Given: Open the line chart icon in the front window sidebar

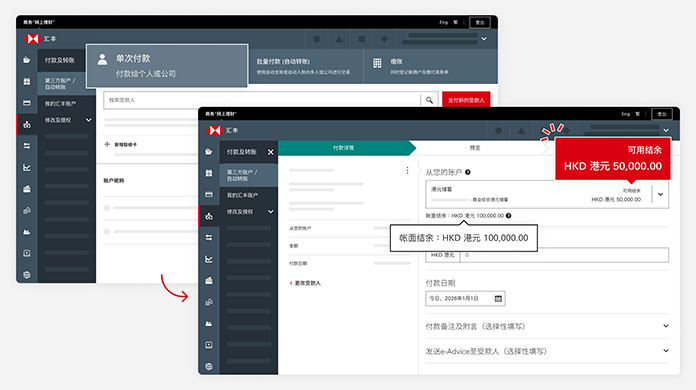Looking at the screenshot, I should tap(209, 259).
